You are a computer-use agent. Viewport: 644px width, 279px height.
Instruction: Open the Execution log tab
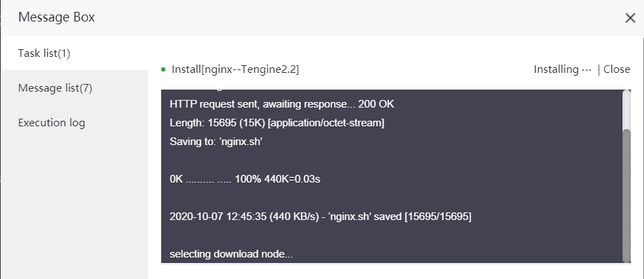pos(51,123)
